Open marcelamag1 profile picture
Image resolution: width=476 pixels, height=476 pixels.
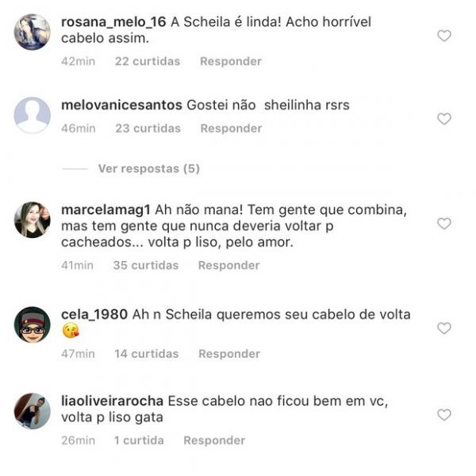pos(33,220)
